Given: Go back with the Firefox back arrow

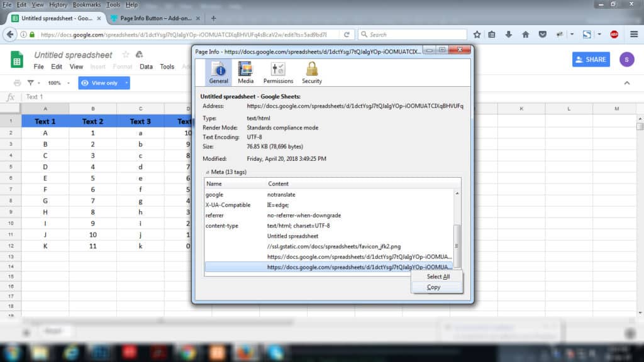Looking at the screenshot, I should [x=10, y=35].
